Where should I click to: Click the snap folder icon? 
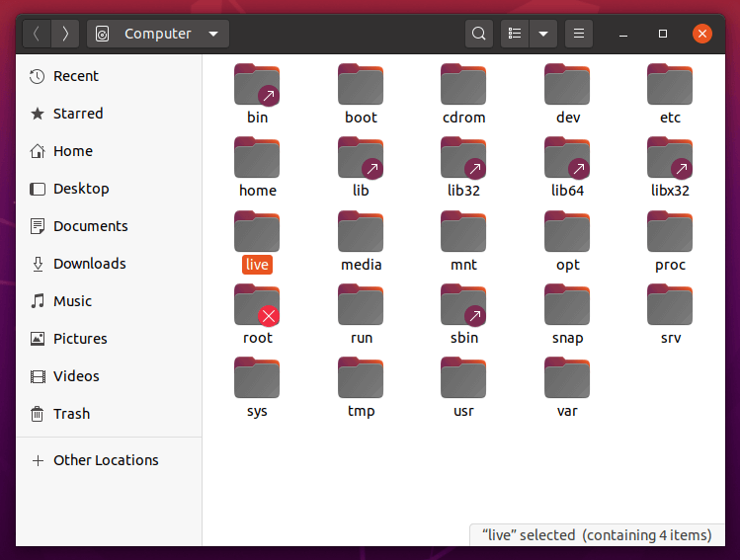[x=567, y=305]
